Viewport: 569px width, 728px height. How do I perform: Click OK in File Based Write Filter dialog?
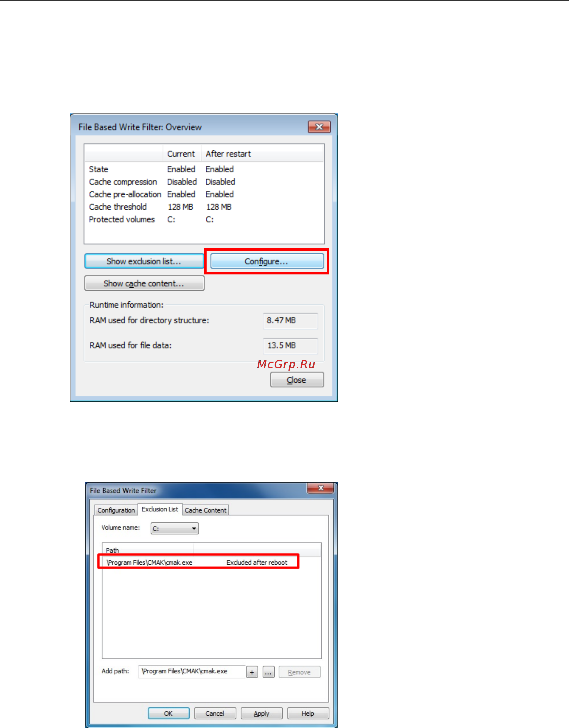tap(168, 713)
